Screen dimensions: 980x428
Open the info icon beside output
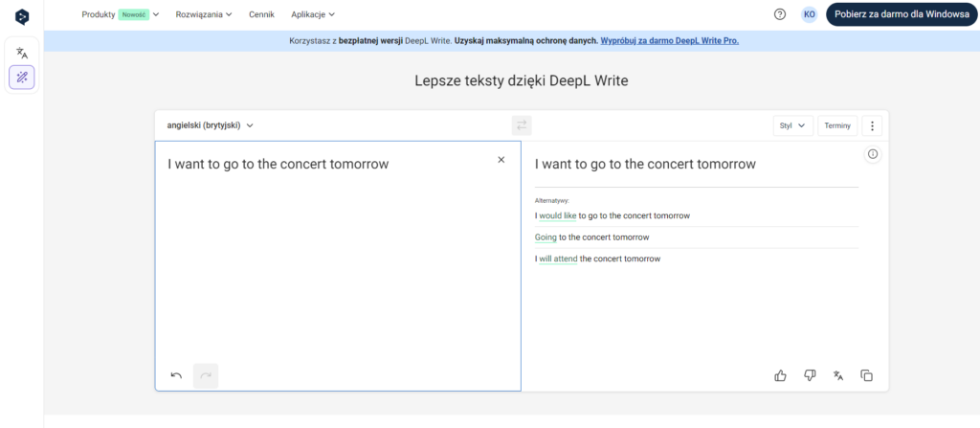pos(872,155)
